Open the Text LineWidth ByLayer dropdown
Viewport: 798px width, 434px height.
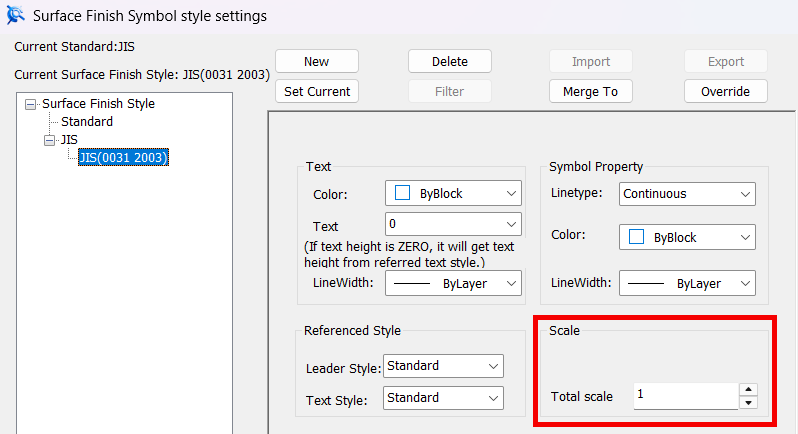click(x=453, y=283)
